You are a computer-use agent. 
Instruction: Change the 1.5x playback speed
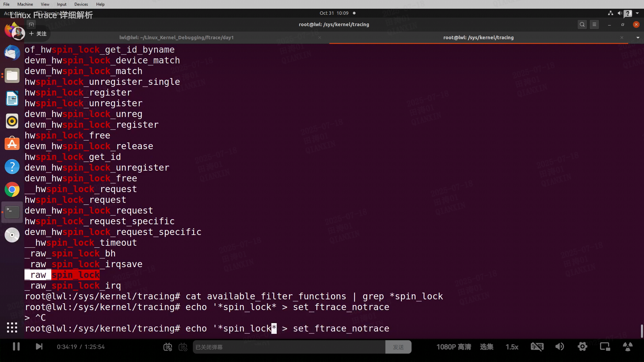click(x=512, y=347)
